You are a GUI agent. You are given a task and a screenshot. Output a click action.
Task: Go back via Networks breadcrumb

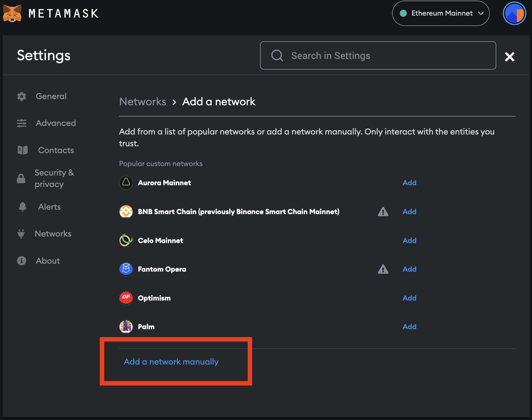click(143, 102)
